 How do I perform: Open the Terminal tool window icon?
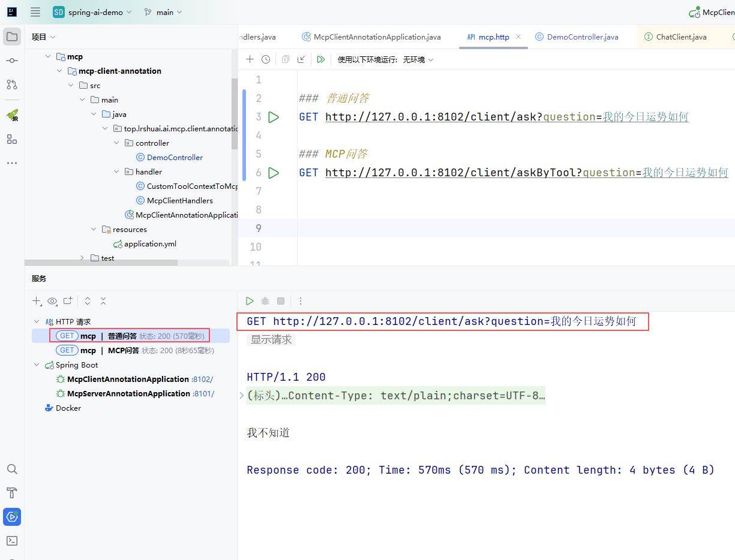click(12, 540)
